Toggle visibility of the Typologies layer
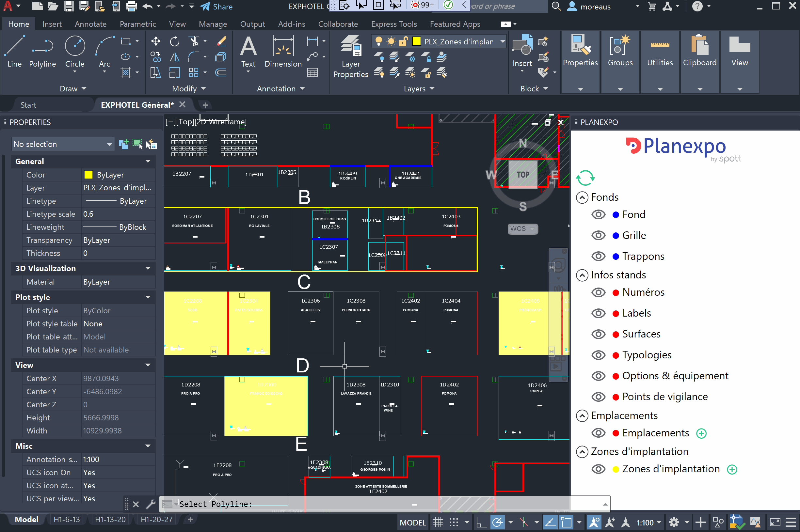The height and width of the screenshot is (532, 800). click(x=599, y=355)
